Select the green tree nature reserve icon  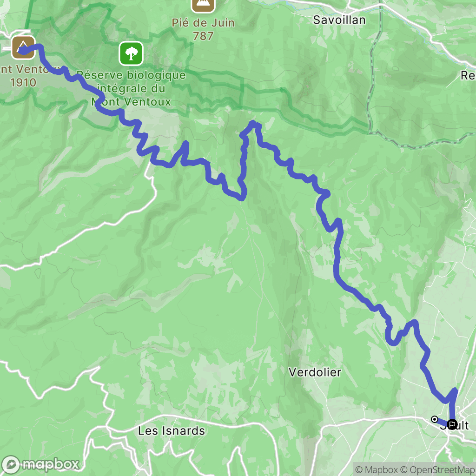[131, 53]
